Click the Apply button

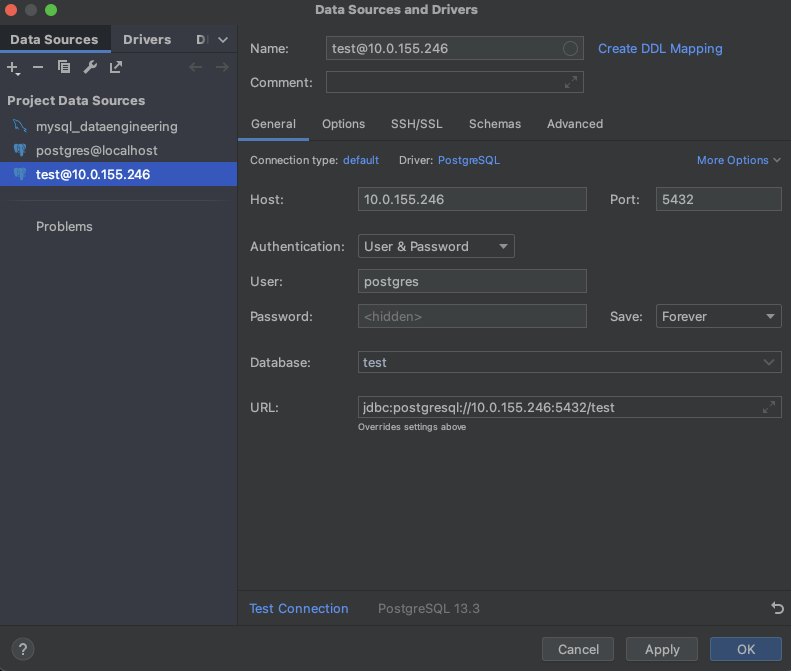point(662,649)
